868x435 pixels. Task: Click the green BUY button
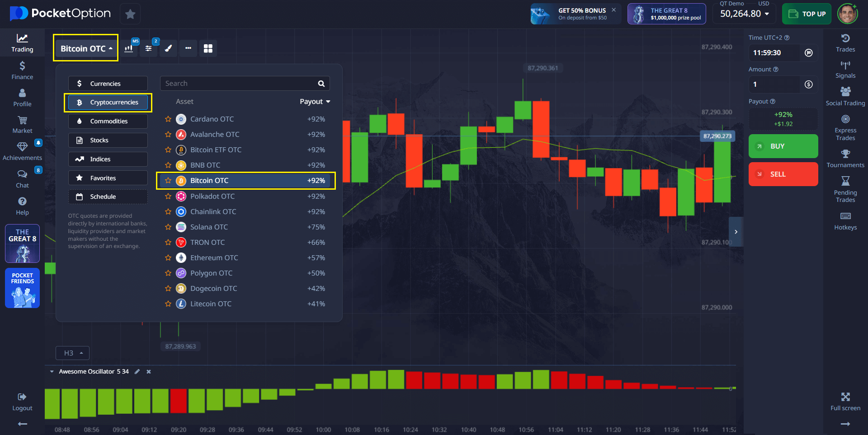coord(783,146)
